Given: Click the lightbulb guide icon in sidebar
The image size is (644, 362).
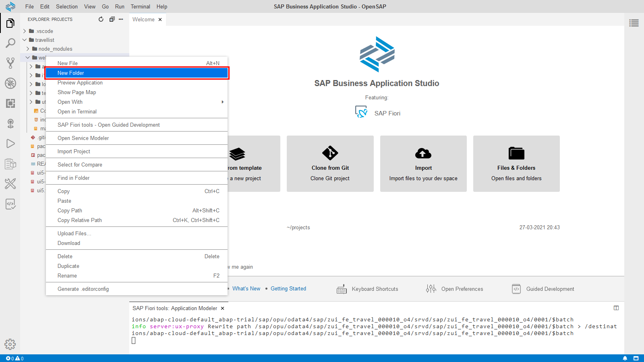Looking at the screenshot, I should pyautogui.click(x=10, y=123).
